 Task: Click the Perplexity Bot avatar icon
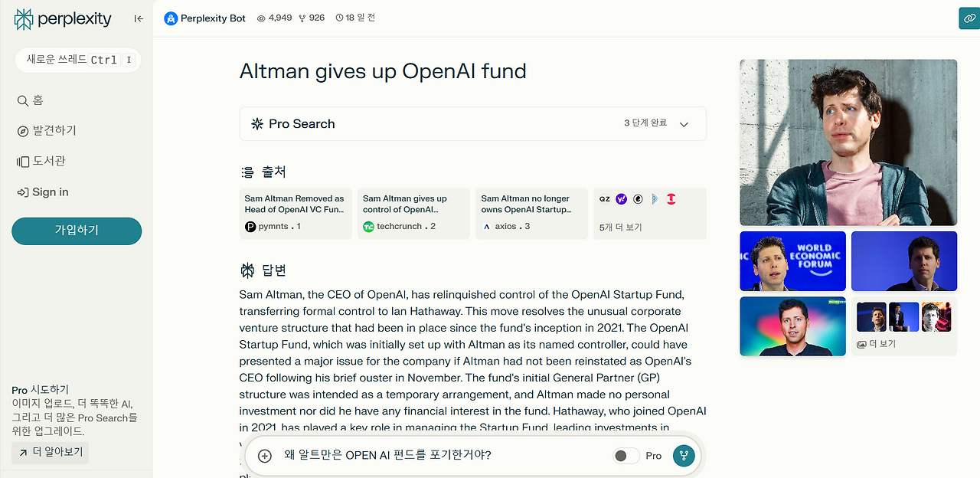click(x=170, y=18)
